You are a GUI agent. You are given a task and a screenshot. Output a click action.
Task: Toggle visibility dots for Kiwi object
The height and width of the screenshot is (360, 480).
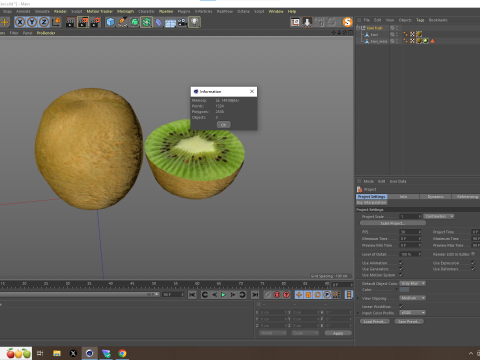[397, 34]
